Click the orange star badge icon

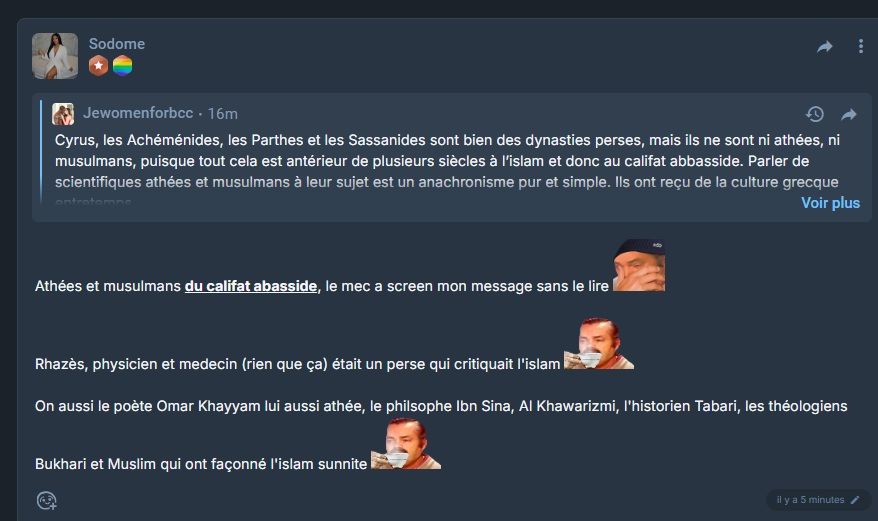coord(99,66)
